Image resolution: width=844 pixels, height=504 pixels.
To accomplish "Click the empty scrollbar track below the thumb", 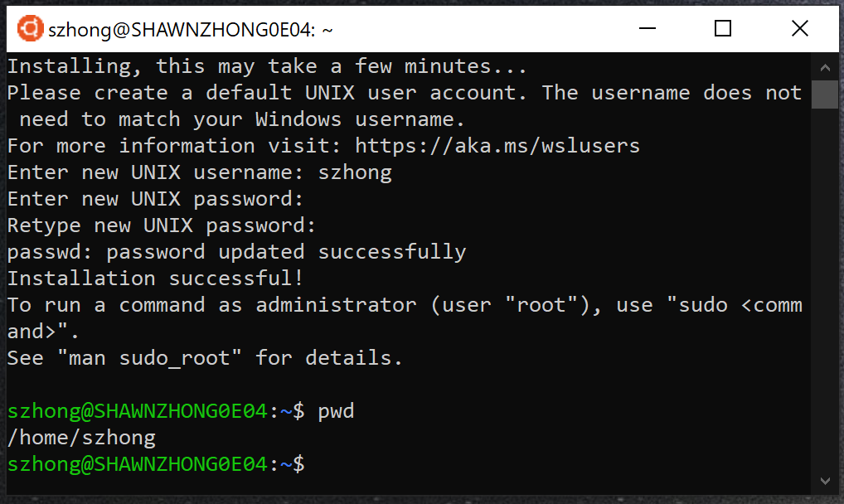I will coord(824,290).
